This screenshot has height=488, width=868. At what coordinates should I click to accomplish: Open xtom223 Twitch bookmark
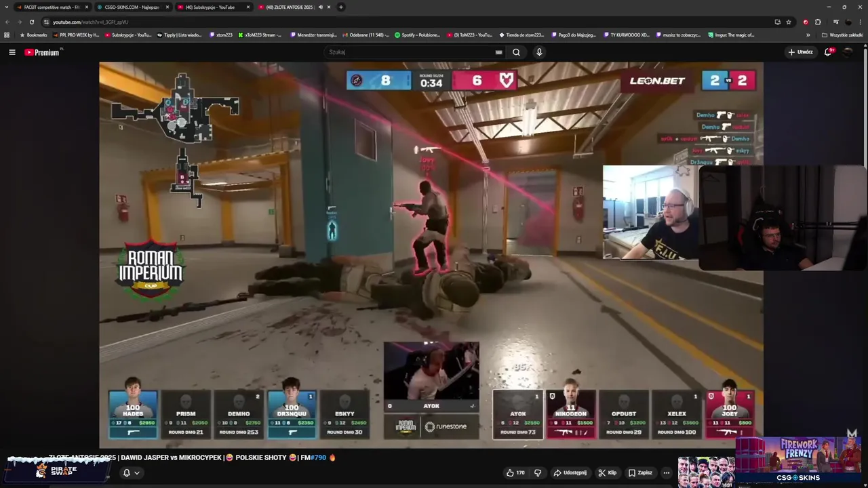click(x=221, y=35)
